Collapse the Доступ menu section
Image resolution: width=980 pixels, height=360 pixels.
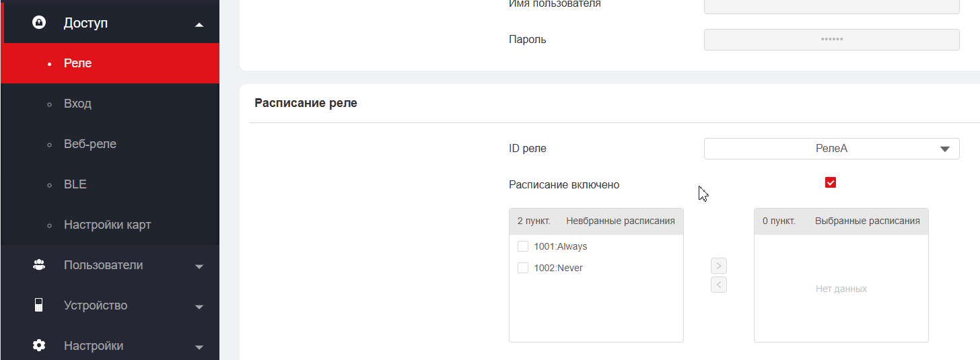(x=199, y=25)
